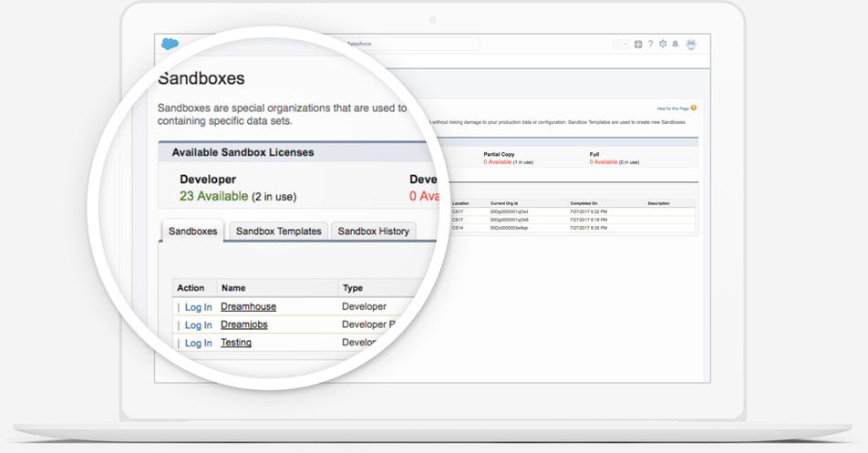Open the Dreamhouse sandbox name link
The image size is (868, 453).
[x=248, y=307]
